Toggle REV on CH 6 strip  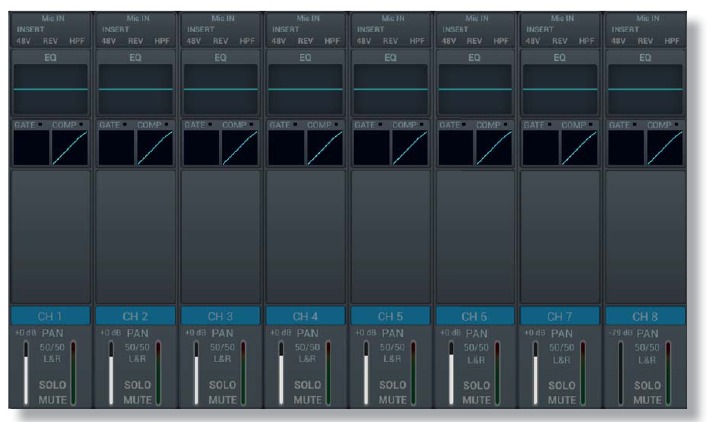tap(474, 41)
